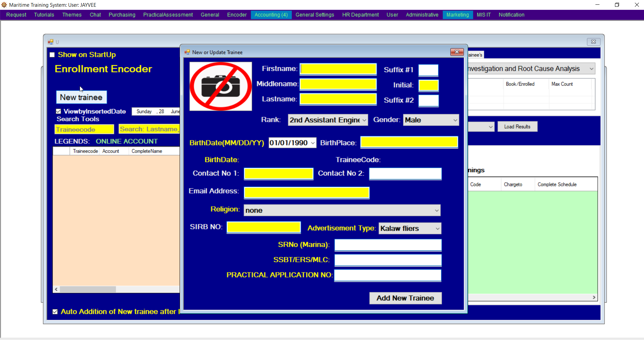This screenshot has width=644, height=340.
Task: Open the dropdown beside Load Results
Action: (491, 127)
